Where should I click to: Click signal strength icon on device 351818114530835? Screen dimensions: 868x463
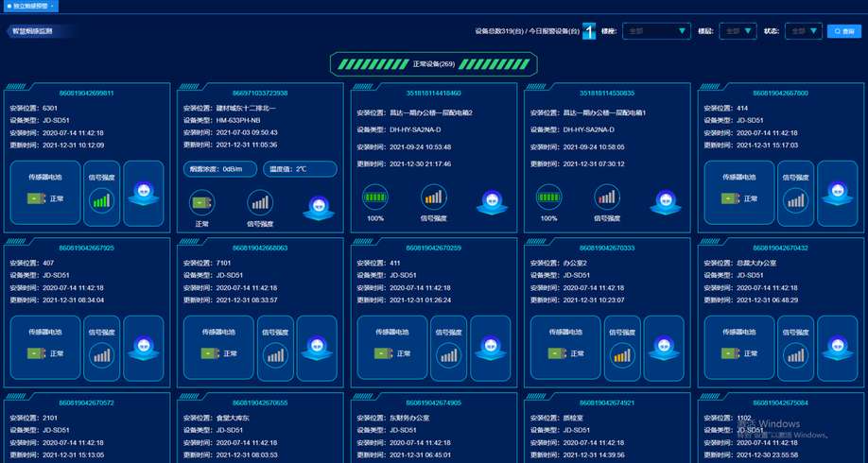[607, 197]
